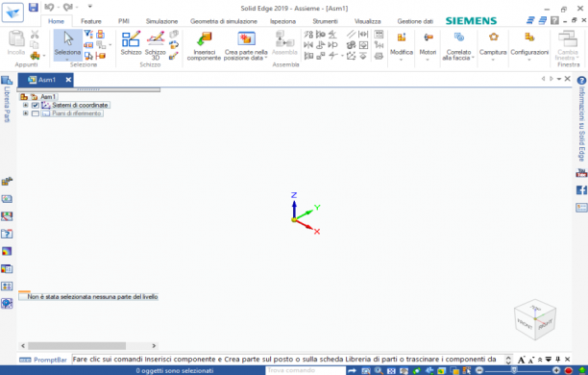Open the Schizzo sketch tool
The width and height of the screenshot is (588, 375).
(131, 43)
